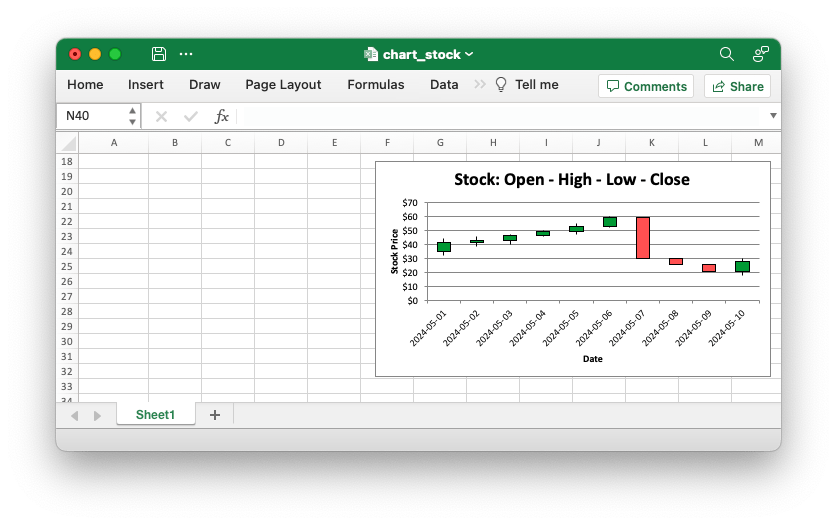Screen dimensions: 837x525
Task: Add a new sheet with plus button
Action: pos(215,415)
